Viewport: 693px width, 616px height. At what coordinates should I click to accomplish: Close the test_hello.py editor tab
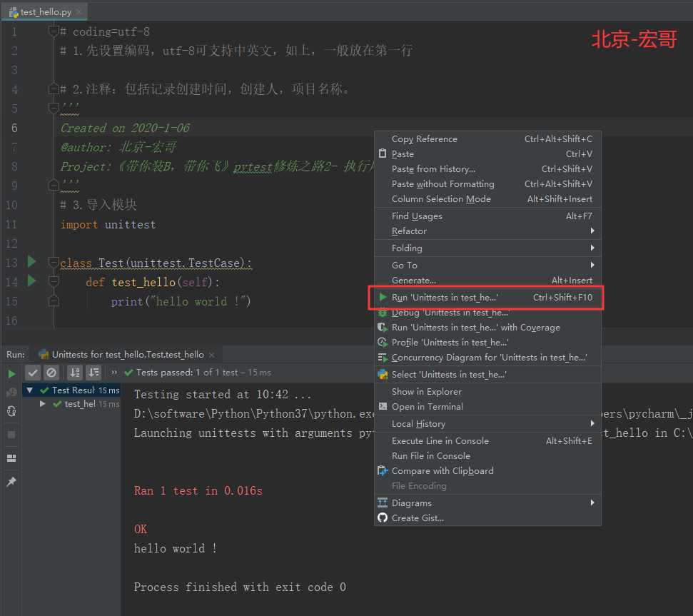click(79, 11)
